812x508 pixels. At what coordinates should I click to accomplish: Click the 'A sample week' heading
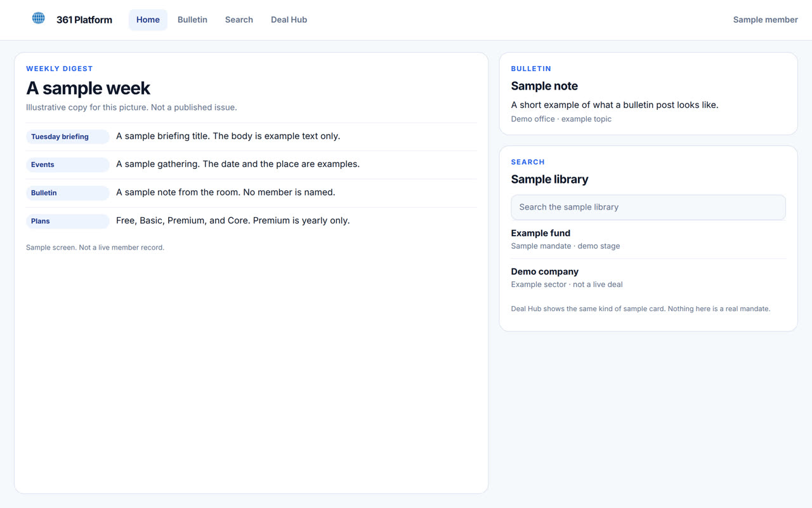(x=88, y=88)
